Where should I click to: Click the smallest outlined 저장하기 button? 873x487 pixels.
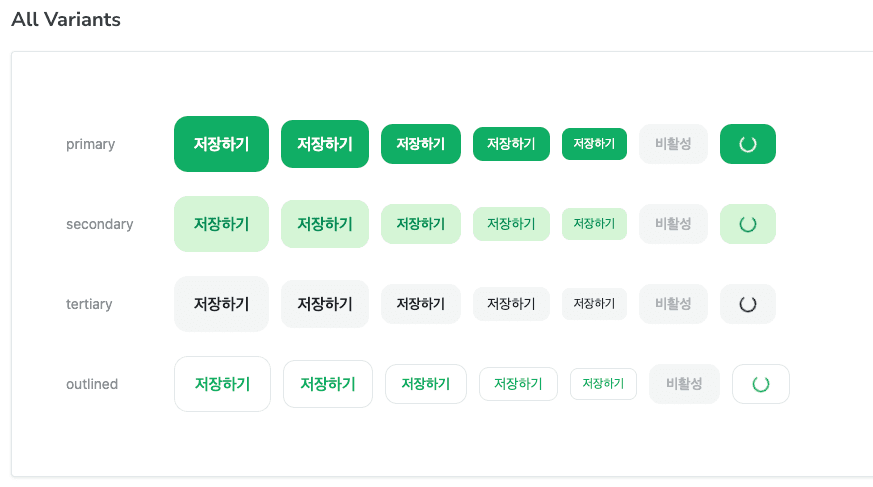(x=603, y=384)
